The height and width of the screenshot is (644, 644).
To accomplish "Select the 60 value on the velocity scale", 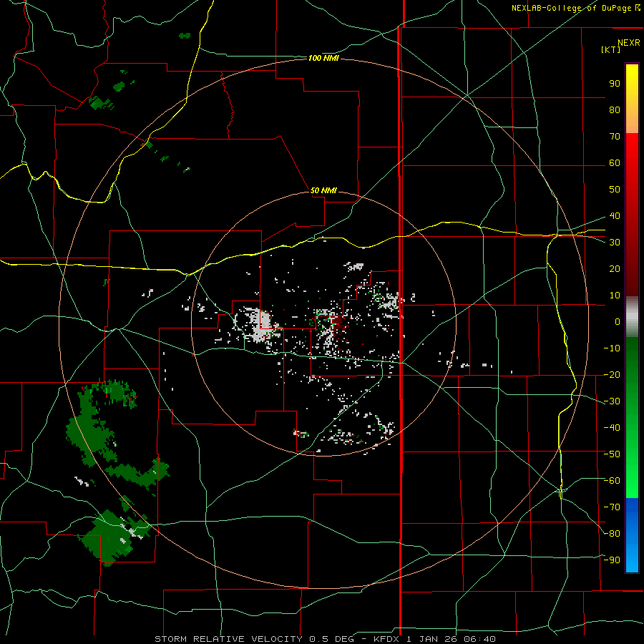I will click(x=615, y=162).
